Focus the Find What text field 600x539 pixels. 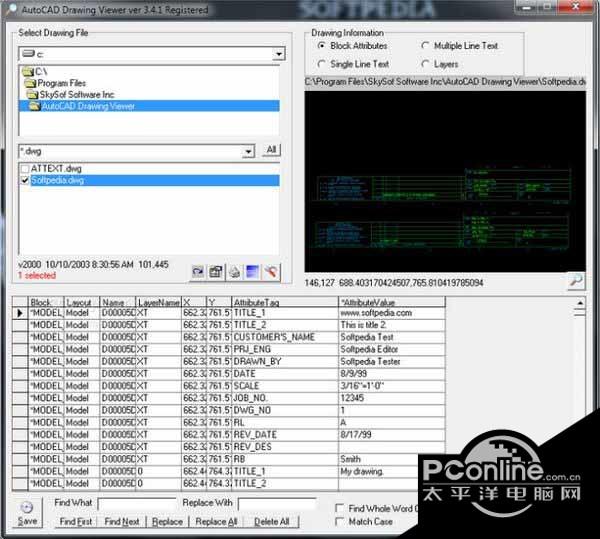coord(137,503)
